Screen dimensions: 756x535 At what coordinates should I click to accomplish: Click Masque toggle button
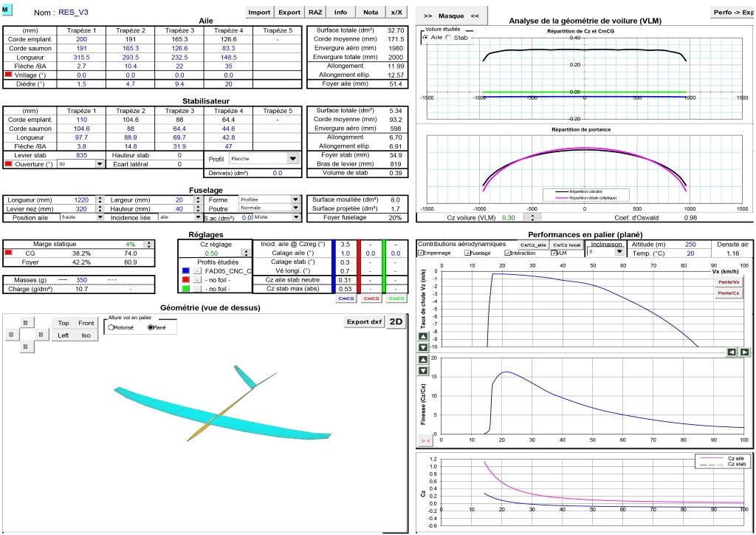tap(451, 16)
